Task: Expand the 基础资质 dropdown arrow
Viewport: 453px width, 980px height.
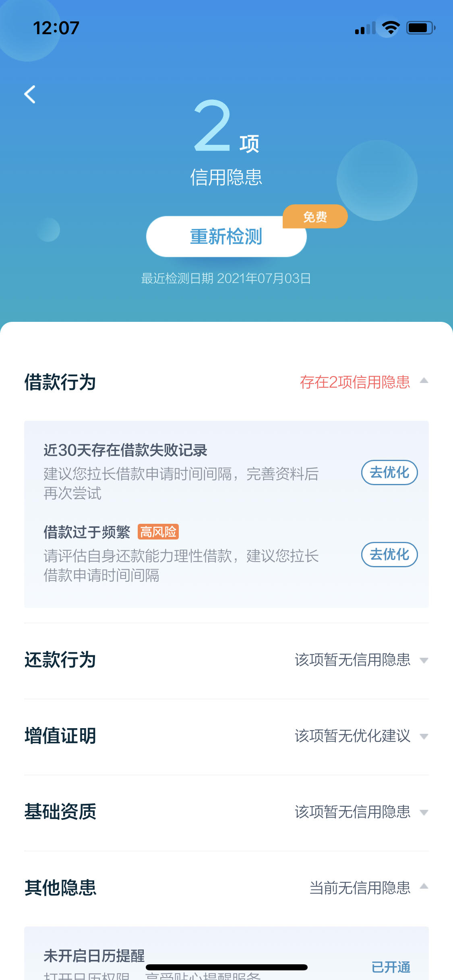Action: [424, 812]
